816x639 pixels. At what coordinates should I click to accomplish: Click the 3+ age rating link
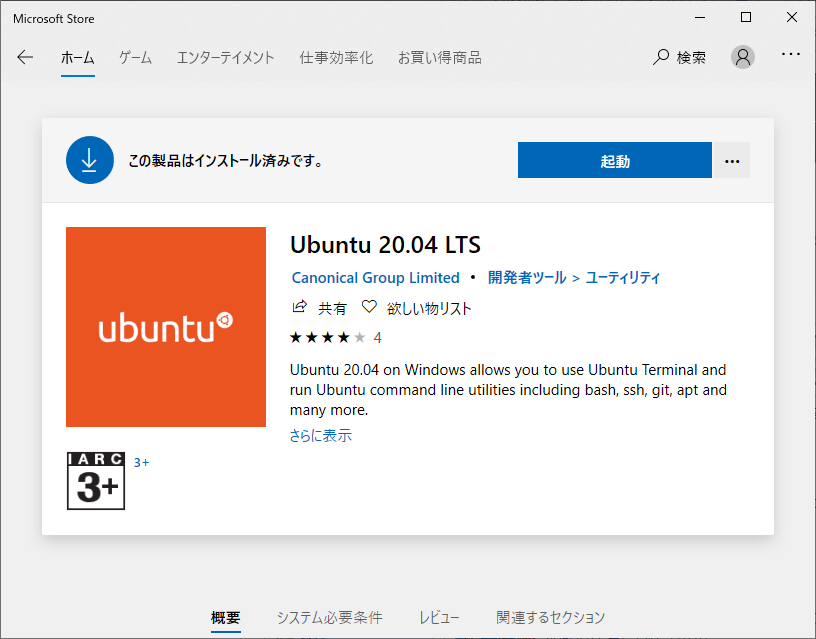click(141, 463)
